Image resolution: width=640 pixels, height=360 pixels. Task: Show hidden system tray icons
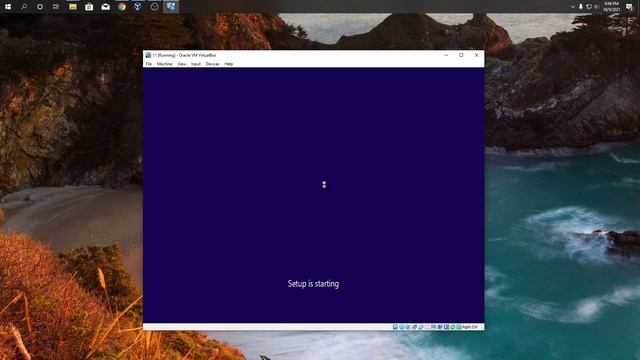573,7
